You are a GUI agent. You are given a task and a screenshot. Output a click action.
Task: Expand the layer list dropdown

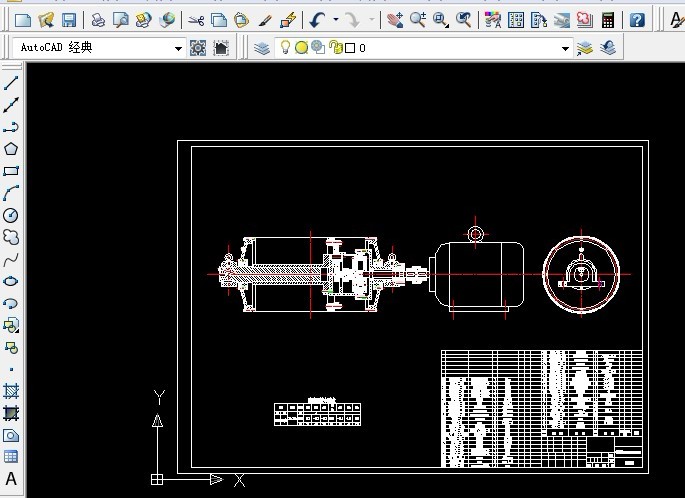click(565, 48)
